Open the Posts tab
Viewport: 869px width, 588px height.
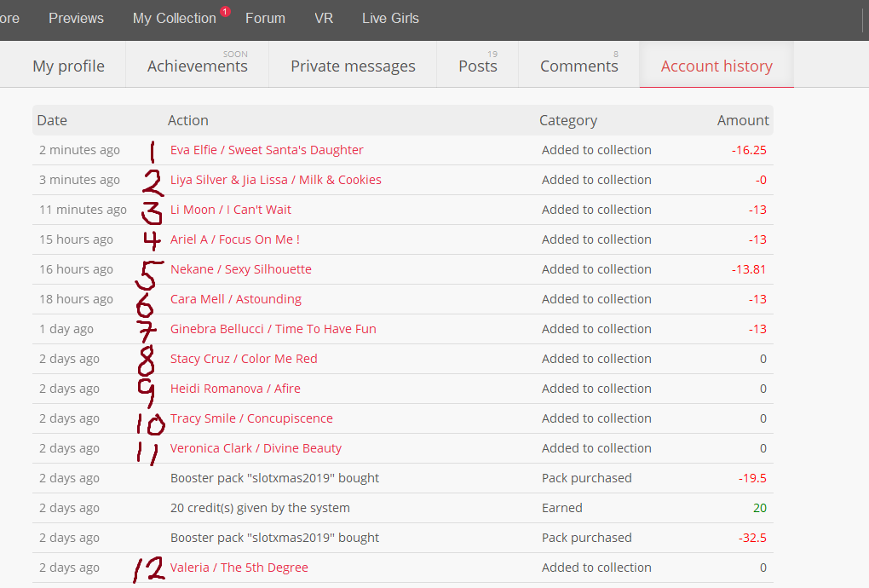coord(477,66)
